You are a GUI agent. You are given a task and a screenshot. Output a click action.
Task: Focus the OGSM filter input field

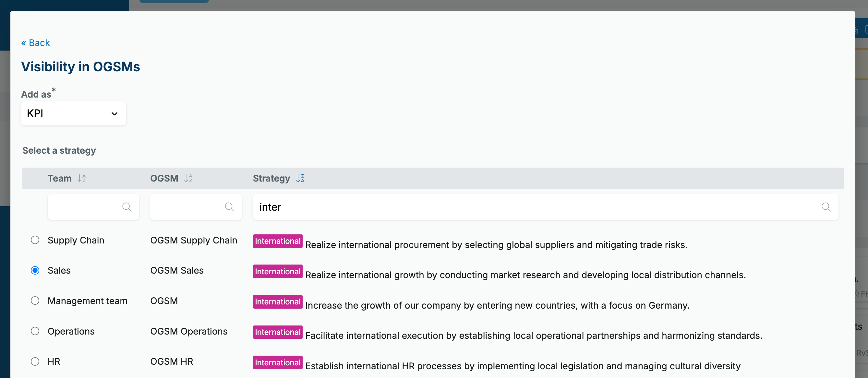[196, 207]
